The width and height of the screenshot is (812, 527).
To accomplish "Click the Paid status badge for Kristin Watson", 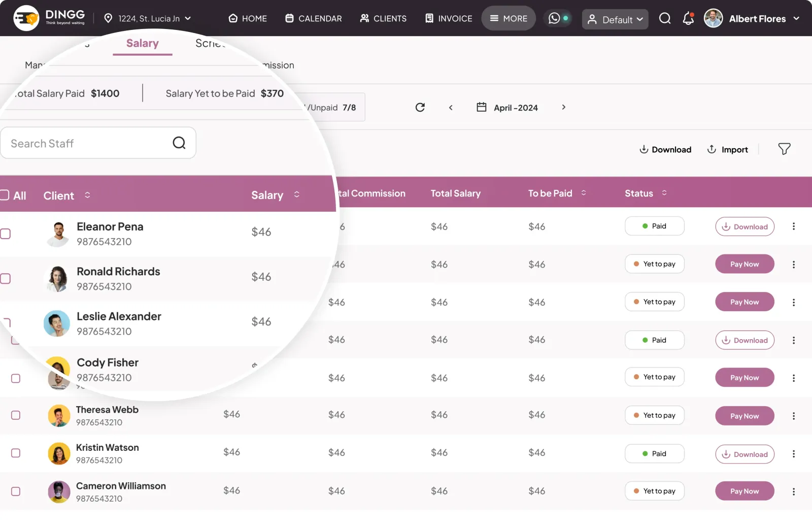I will tap(654, 453).
